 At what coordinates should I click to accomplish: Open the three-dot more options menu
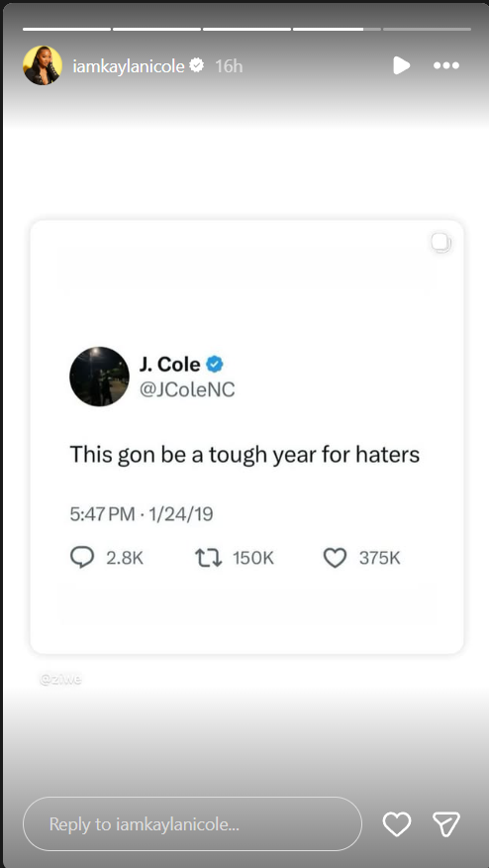tap(446, 65)
